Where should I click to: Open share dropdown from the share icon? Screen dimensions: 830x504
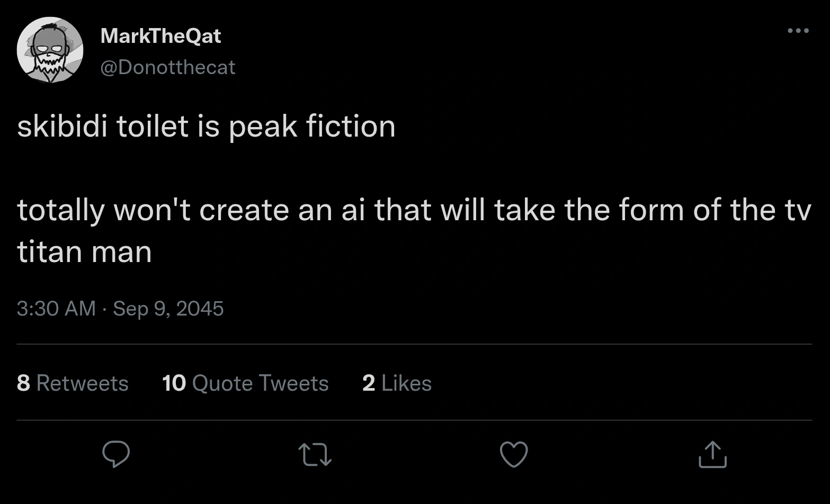[712, 455]
